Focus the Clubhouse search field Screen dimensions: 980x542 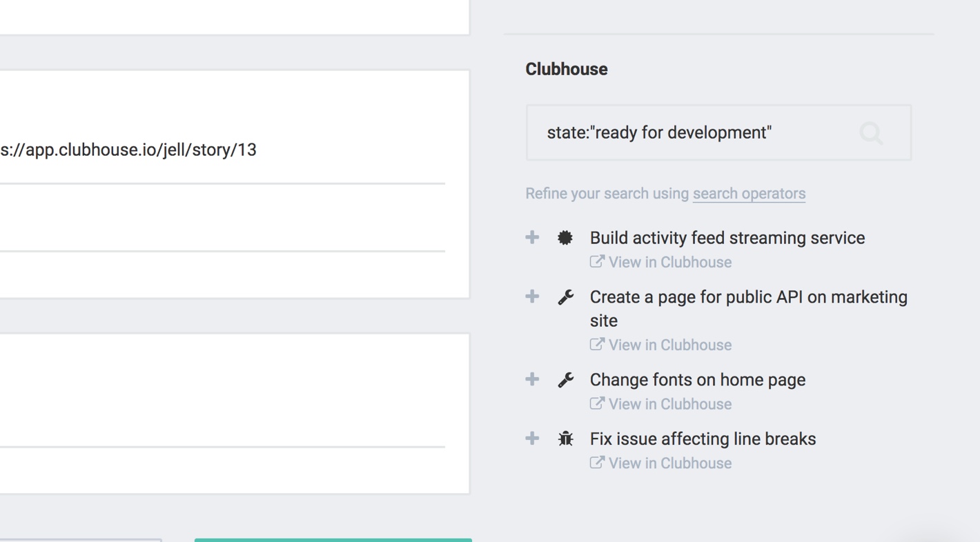(x=718, y=133)
